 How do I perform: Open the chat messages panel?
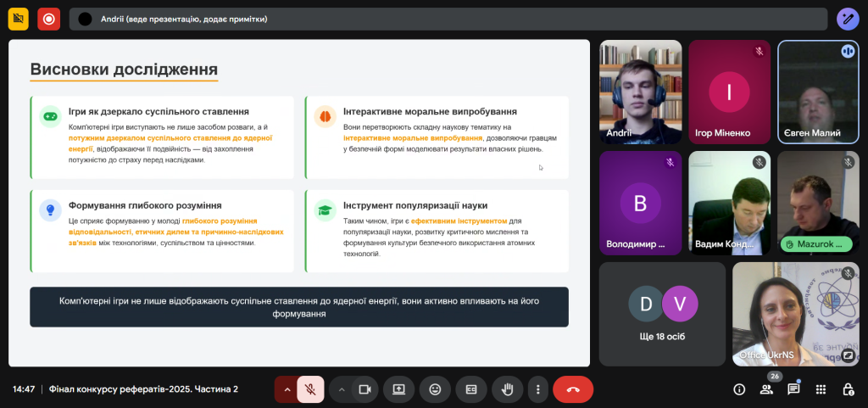point(793,389)
